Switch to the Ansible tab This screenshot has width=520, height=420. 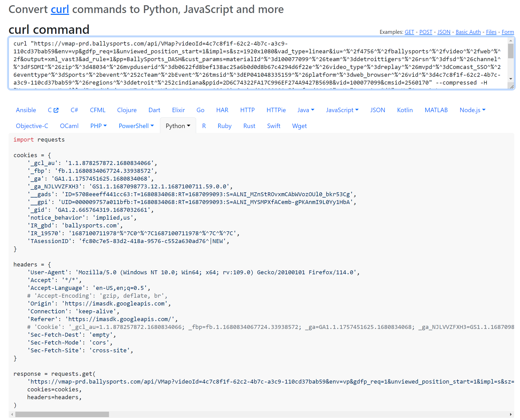[26, 110]
